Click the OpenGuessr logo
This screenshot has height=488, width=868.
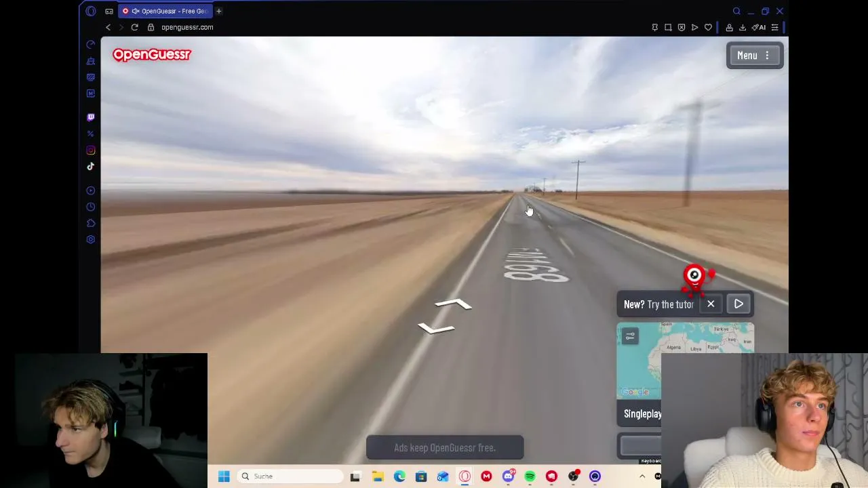152,55
